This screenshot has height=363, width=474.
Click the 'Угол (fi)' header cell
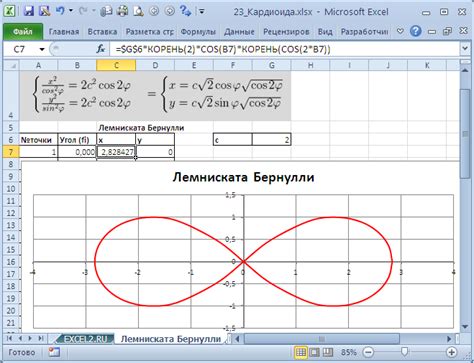(x=77, y=140)
